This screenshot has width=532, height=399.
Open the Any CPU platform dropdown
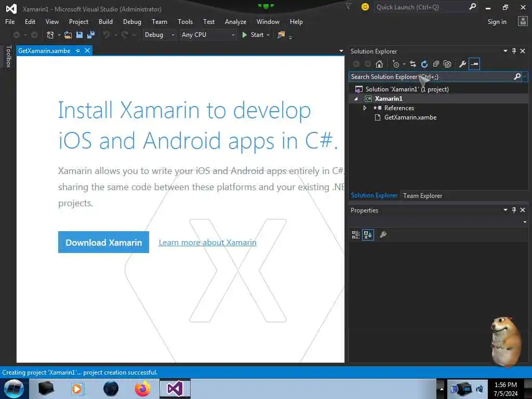(x=233, y=35)
